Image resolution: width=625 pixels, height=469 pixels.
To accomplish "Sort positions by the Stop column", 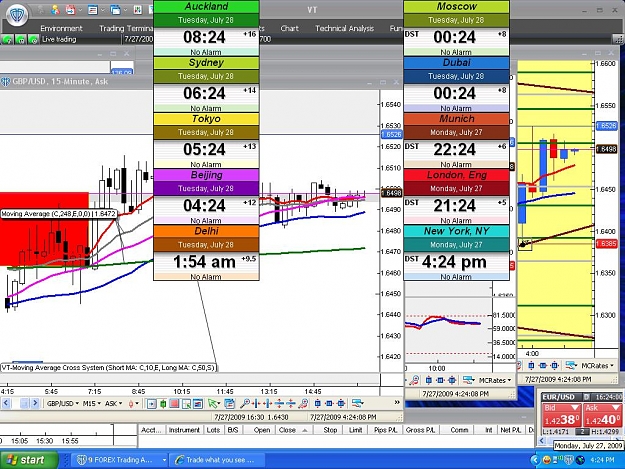I will coord(330,430).
